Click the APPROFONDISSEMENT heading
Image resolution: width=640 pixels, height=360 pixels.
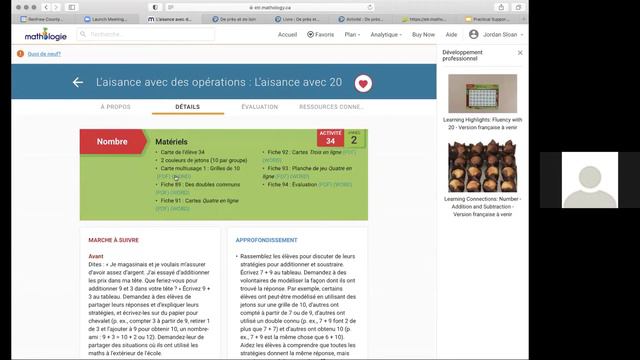pyautogui.click(x=267, y=240)
